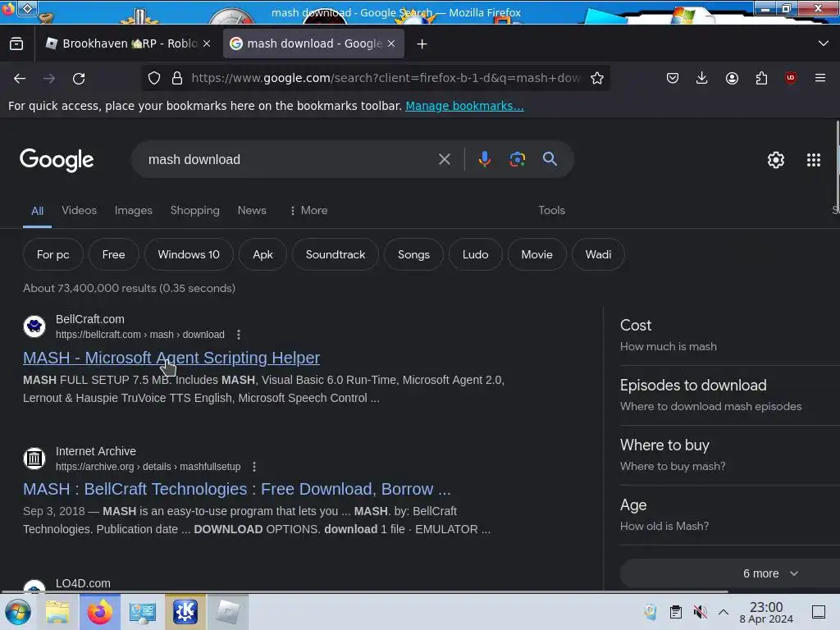Click the Google logo
The height and width of the screenshot is (630, 840).
(x=57, y=160)
